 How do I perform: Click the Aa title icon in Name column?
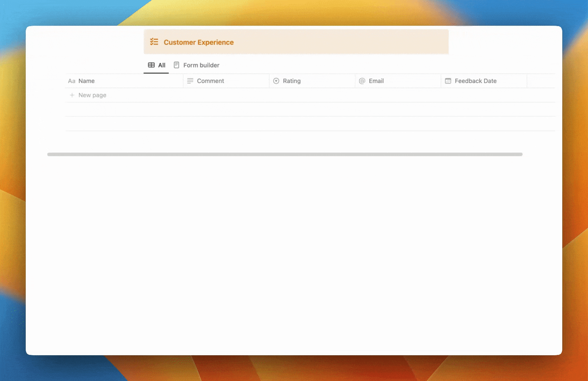click(x=72, y=81)
